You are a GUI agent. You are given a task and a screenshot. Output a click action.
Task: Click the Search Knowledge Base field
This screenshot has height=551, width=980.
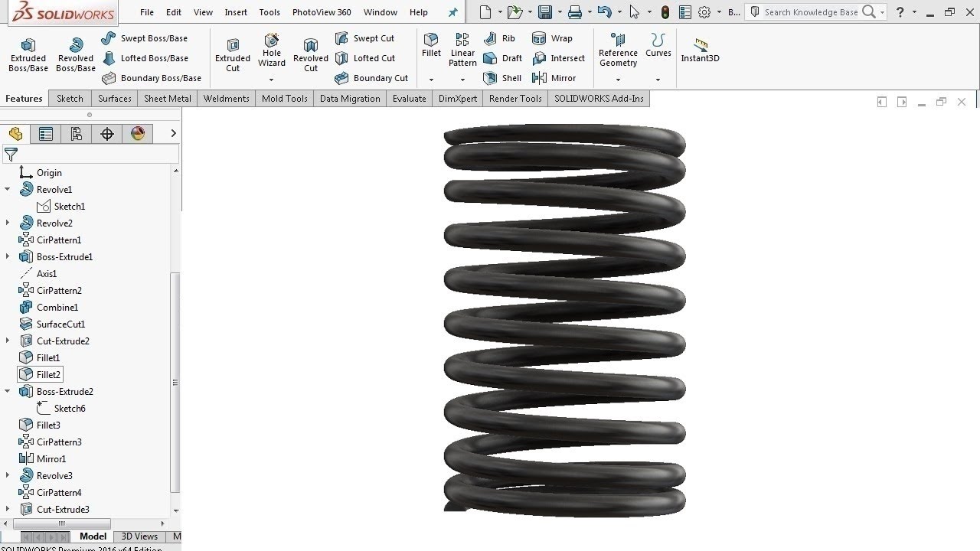pos(811,12)
